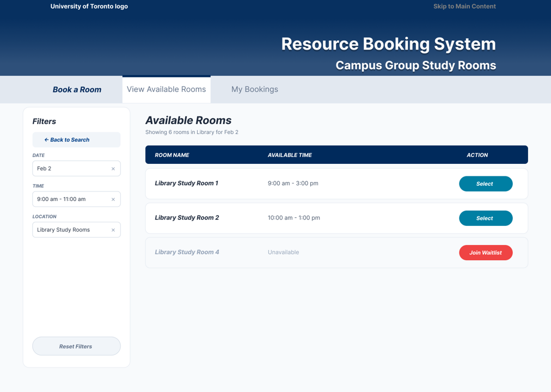
Task: Open the My Bookings tab
Action: point(254,89)
